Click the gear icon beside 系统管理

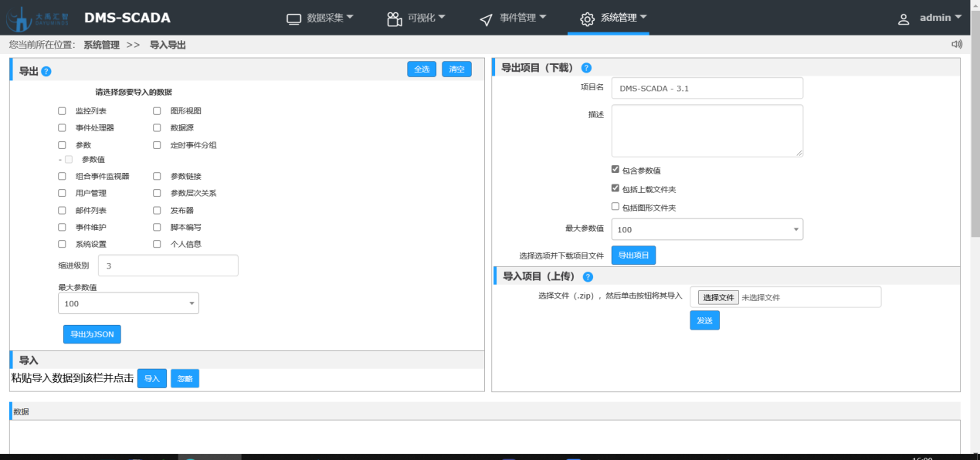tap(587, 19)
